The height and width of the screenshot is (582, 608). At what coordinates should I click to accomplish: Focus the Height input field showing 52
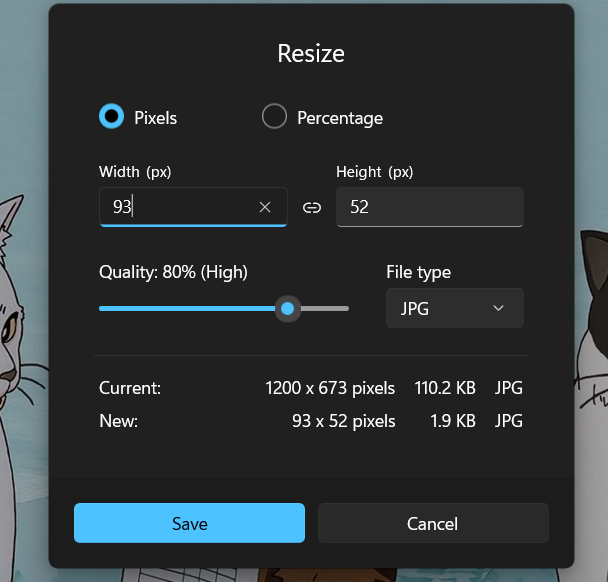coord(429,207)
